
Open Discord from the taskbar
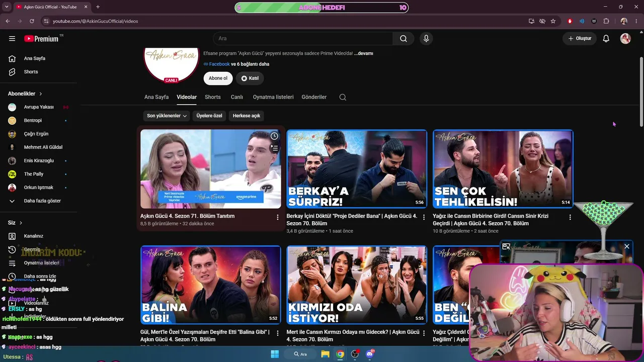(x=370, y=354)
